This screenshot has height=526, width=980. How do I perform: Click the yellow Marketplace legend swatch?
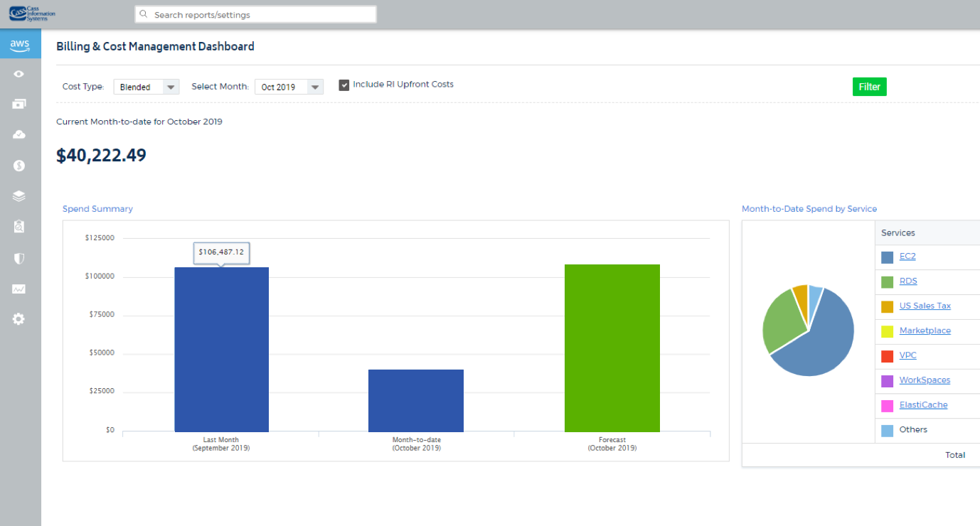coord(887,332)
